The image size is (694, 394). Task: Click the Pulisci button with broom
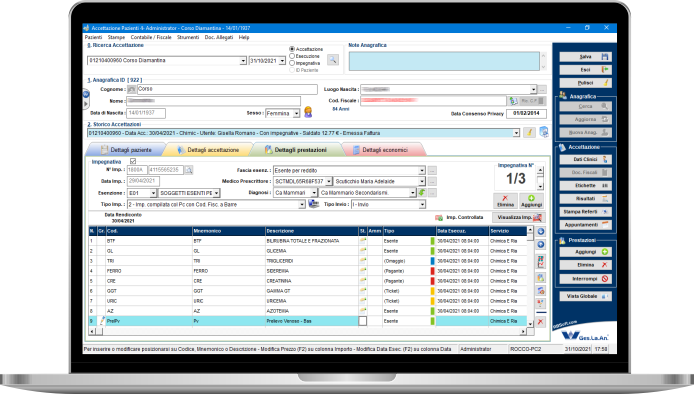[586, 83]
